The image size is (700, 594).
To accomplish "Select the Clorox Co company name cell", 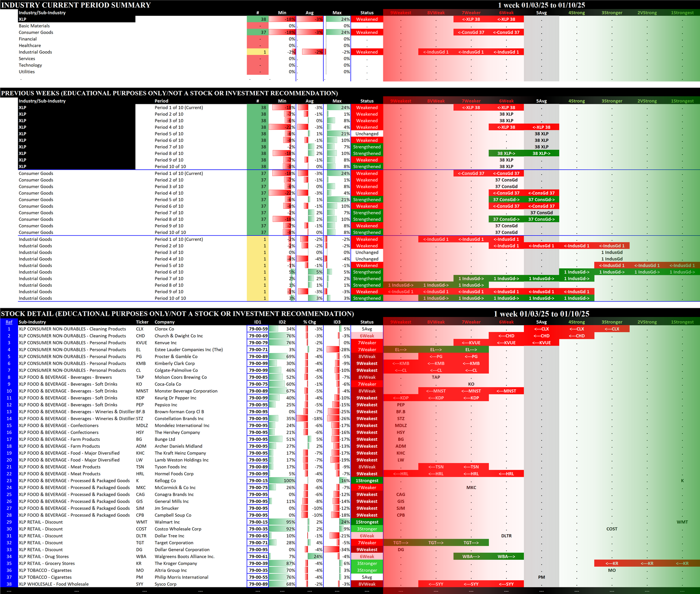I will click(164, 329).
